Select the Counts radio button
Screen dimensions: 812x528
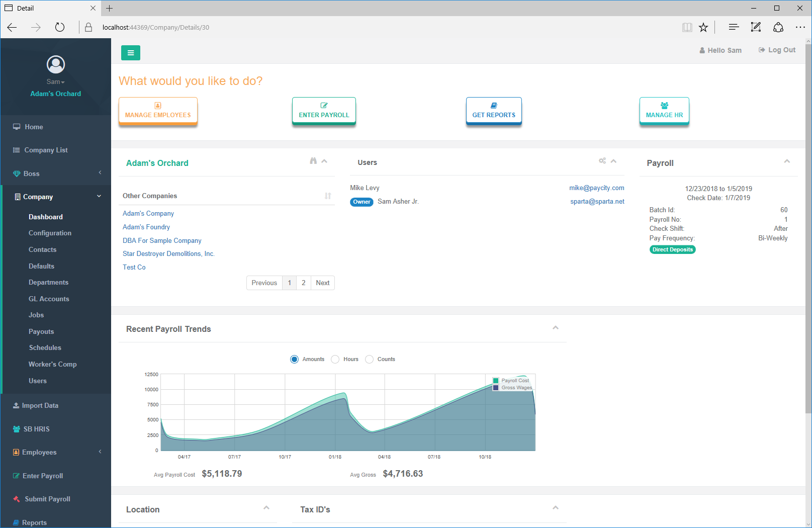(370, 359)
